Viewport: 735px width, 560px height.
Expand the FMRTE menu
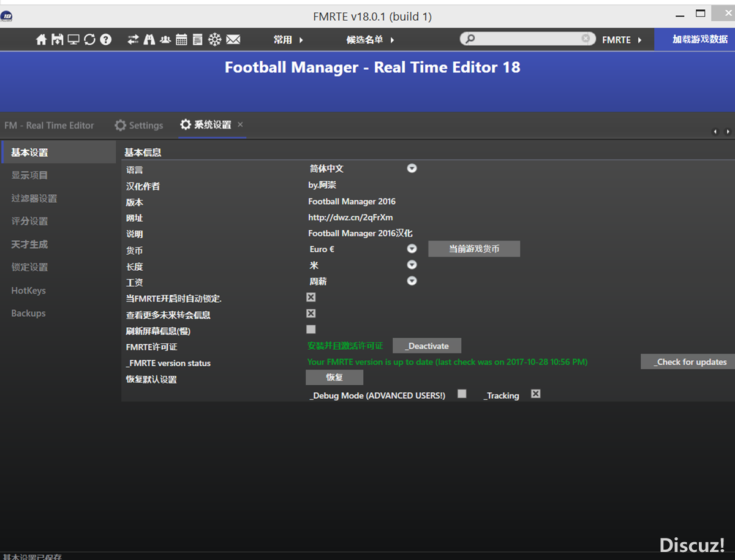click(x=622, y=40)
